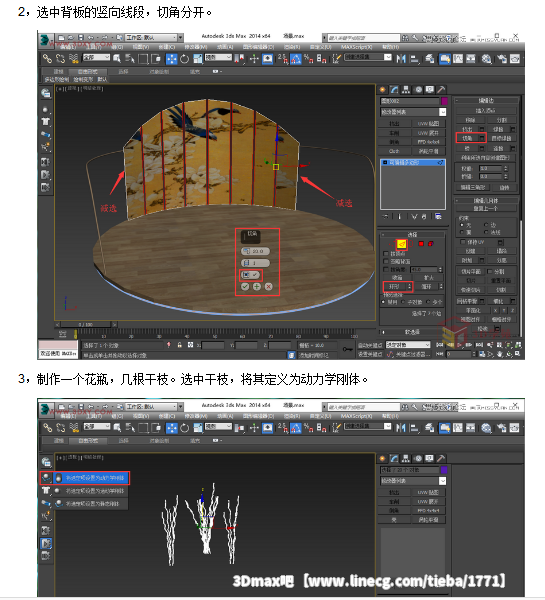This screenshot has width=545, height=600.
Task: Click Align tool icon in upper screenshot
Action: [x=414, y=59]
